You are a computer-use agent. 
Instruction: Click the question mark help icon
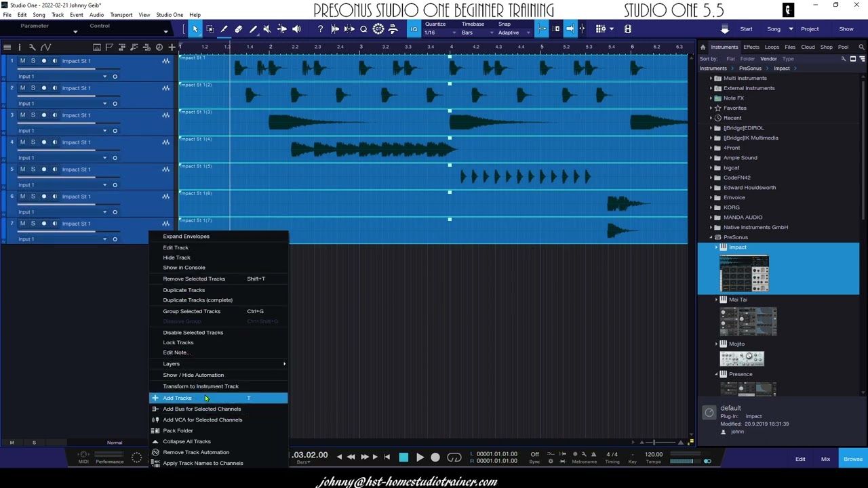[320, 29]
